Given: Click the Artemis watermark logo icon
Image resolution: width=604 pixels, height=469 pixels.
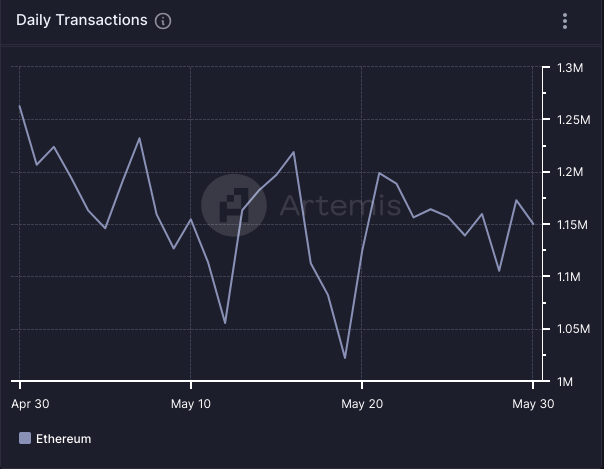Looking at the screenshot, I should 234,206.
